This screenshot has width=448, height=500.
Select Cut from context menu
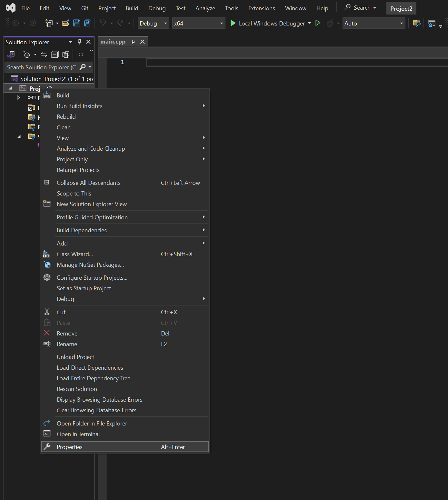pos(124,312)
